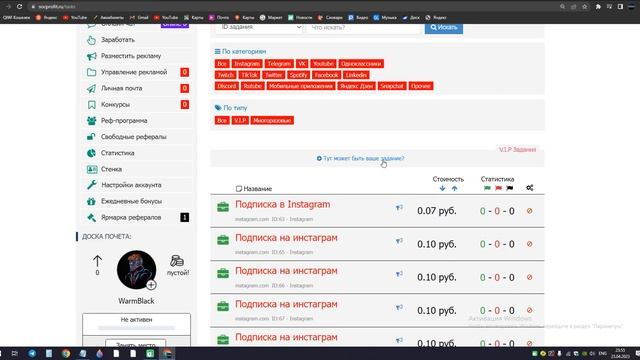This screenshot has height=360, width=640.
Task: Open Gmail bookmark in bookmarks bar
Action: tap(139, 18)
